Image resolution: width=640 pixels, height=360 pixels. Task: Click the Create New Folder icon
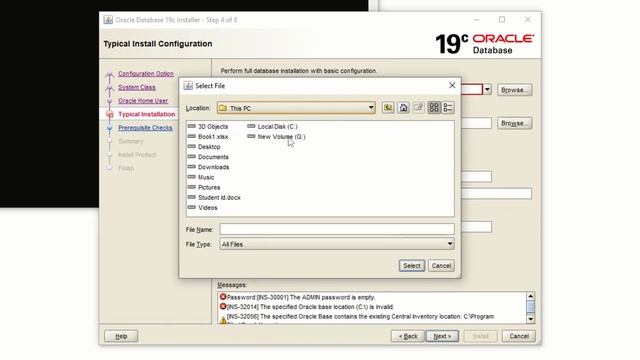click(418, 107)
